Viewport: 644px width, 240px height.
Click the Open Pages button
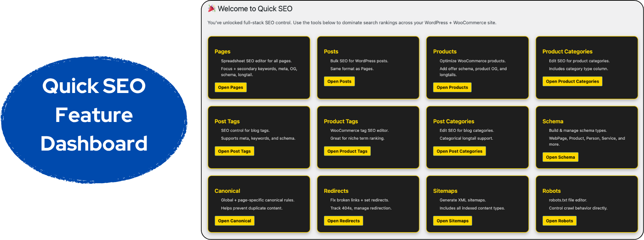click(231, 87)
